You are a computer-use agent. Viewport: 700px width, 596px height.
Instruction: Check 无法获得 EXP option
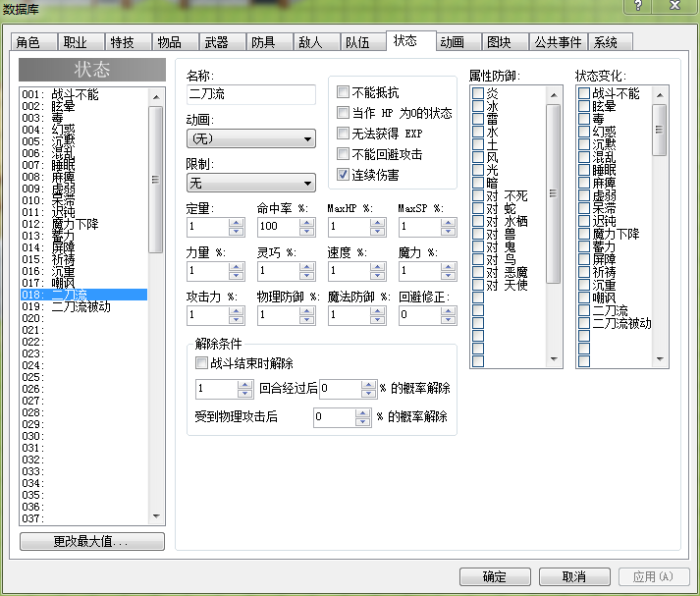tap(343, 133)
